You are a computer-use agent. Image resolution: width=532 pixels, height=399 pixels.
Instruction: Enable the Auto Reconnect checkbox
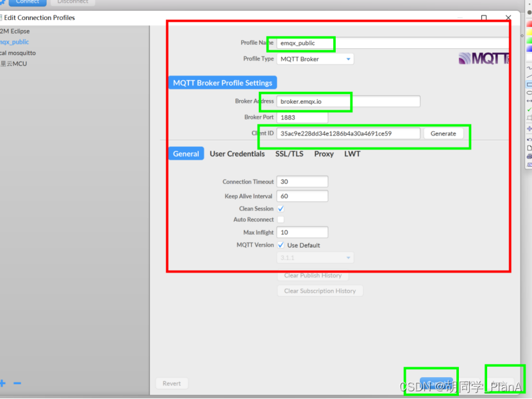281,219
